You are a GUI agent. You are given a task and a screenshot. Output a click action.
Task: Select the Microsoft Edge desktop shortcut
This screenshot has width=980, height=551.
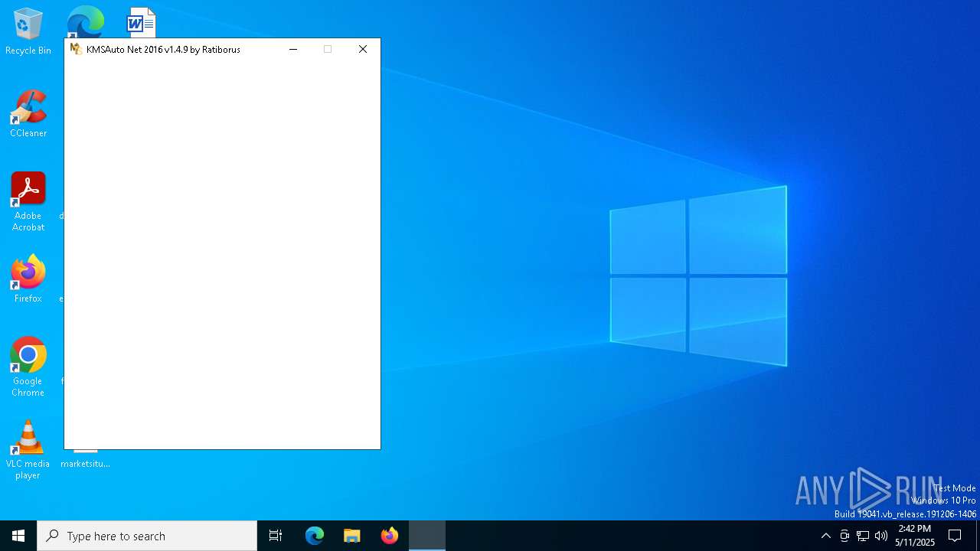[x=85, y=21]
